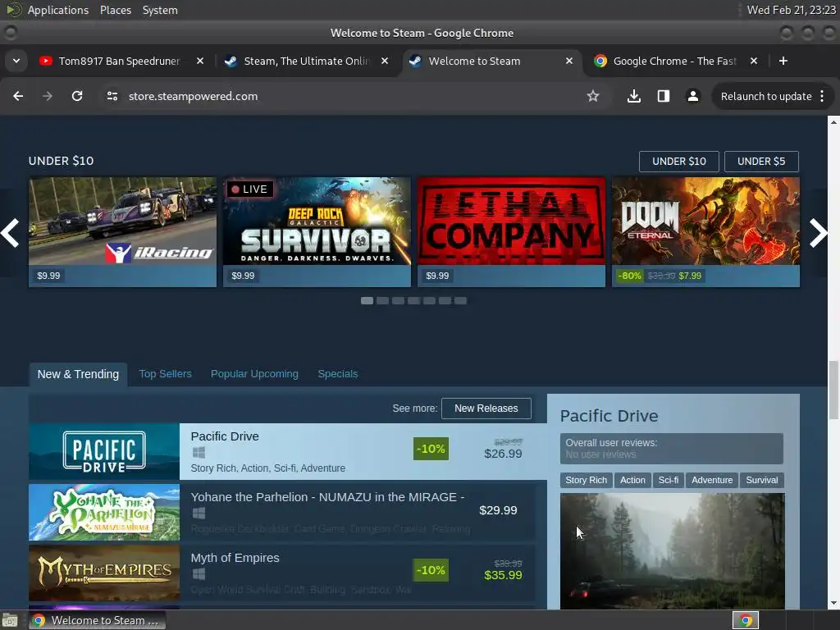Screen dimensions: 840x630
Task: Click the scrollbar down arrow
Action: (x=833, y=603)
